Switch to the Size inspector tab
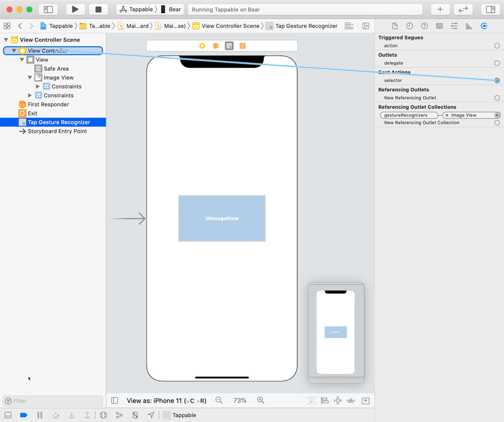Image resolution: width=504 pixels, height=422 pixels. click(469, 26)
